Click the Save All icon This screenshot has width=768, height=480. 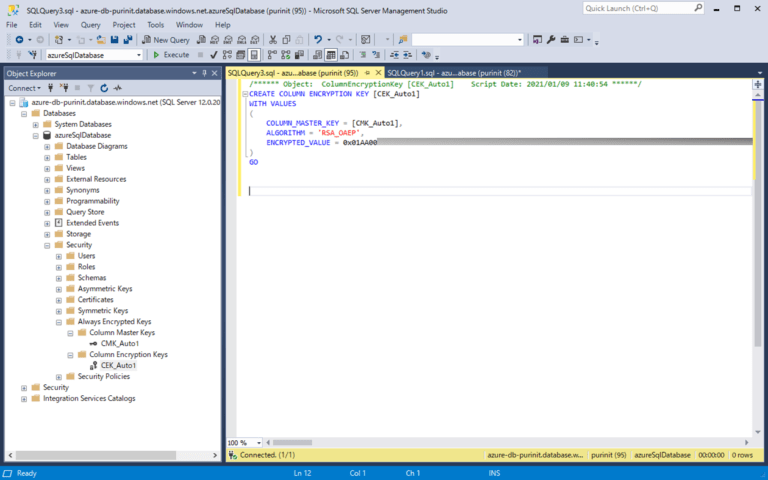(128, 40)
